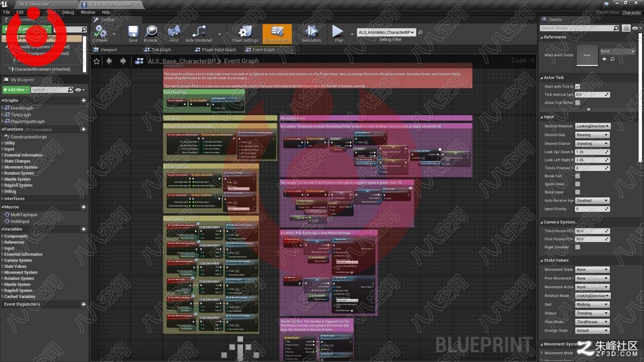Switch to Tick Graph tab
This screenshot has width=644, height=362.
pyautogui.click(x=161, y=50)
